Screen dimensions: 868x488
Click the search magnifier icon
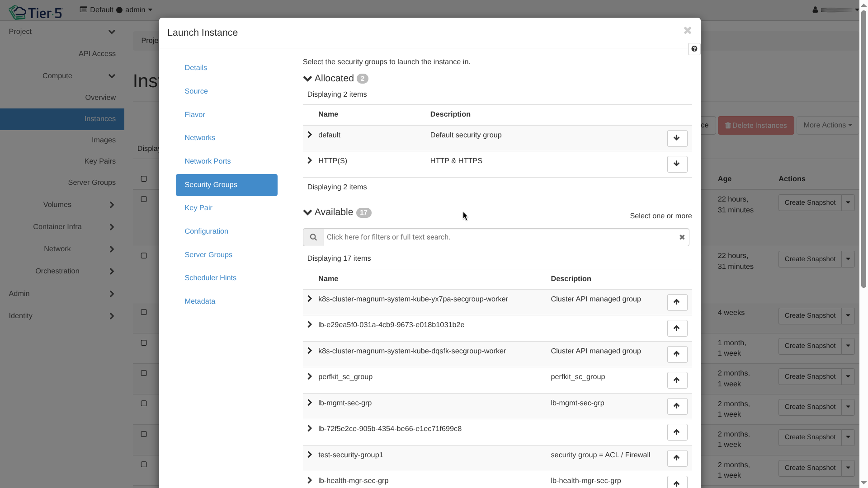point(313,237)
